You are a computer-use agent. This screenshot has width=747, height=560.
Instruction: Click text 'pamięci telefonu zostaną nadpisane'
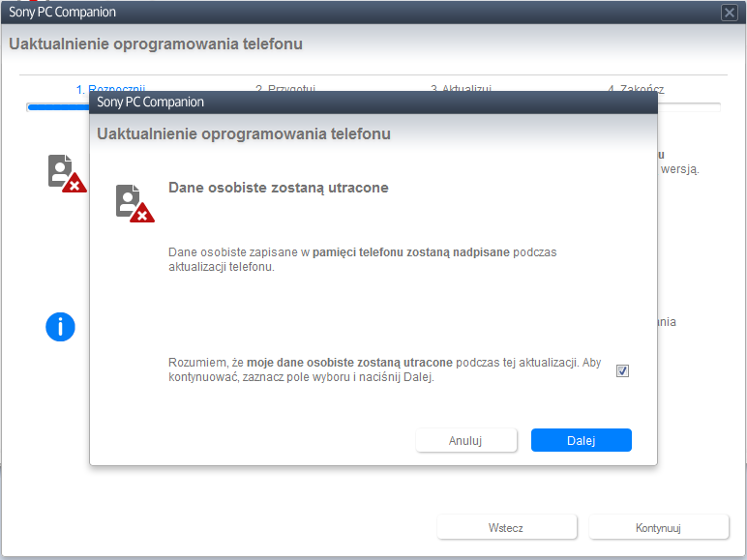click(x=410, y=252)
